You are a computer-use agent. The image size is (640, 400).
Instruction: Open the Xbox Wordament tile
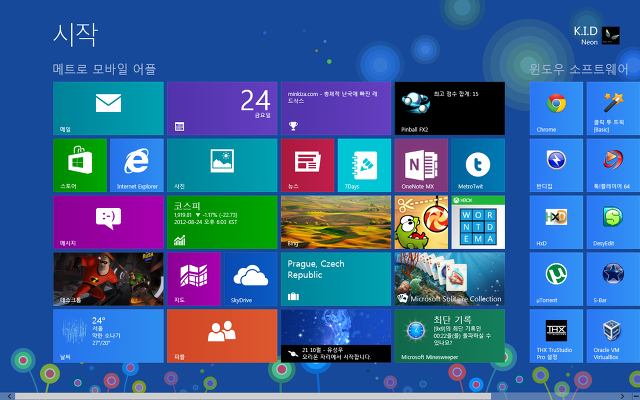pyautogui.click(x=478, y=222)
